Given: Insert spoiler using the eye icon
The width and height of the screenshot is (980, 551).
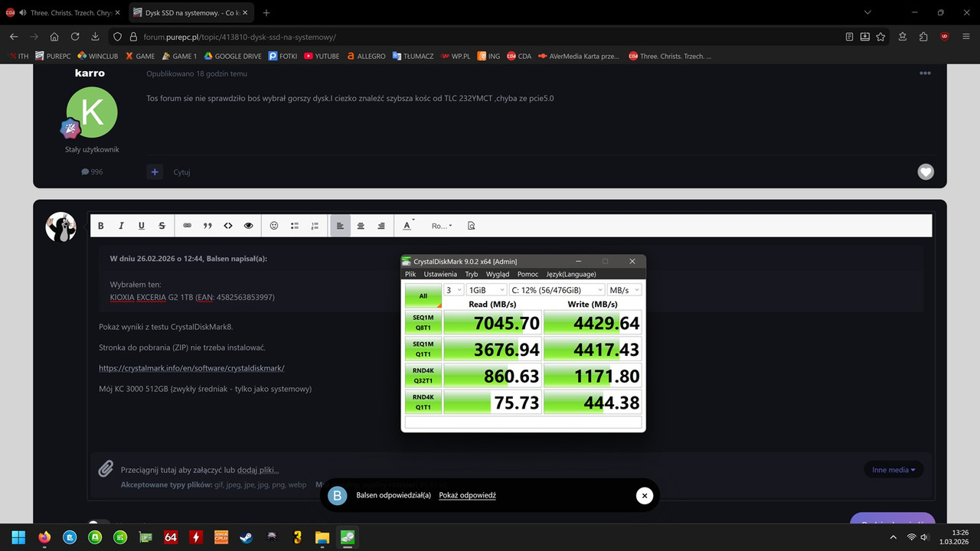Looking at the screenshot, I should [x=248, y=226].
